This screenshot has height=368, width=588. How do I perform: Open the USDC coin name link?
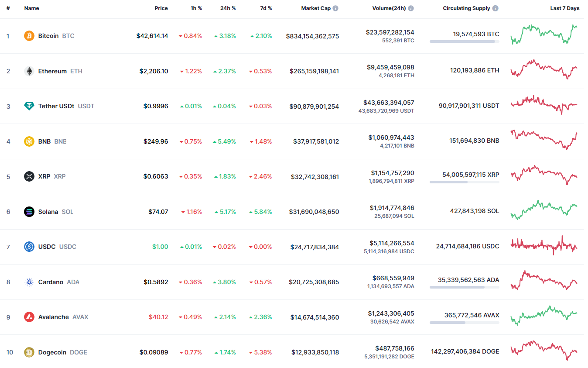[47, 247]
